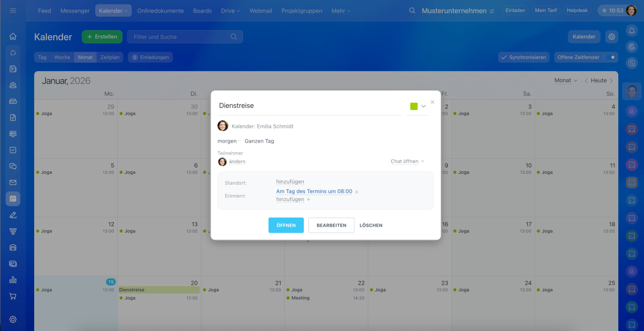Click the notifications bell icon
Screen dimensions: 644x331
(632, 31)
